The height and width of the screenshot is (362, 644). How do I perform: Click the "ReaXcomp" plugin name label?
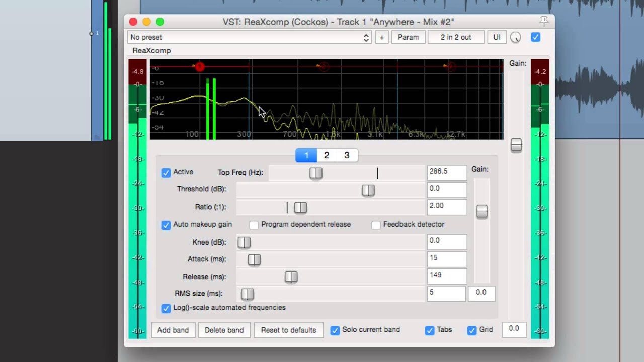[x=151, y=51]
